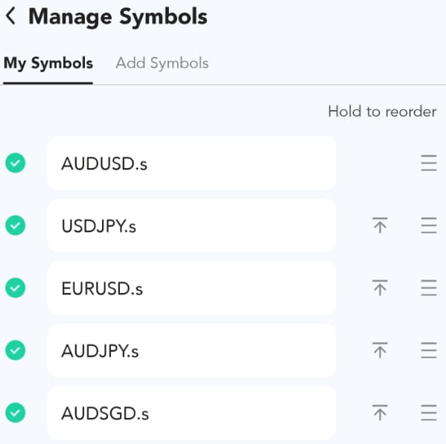Move AUDSGD.s to top of list
Viewport: 446px width, 444px height.
(x=380, y=413)
